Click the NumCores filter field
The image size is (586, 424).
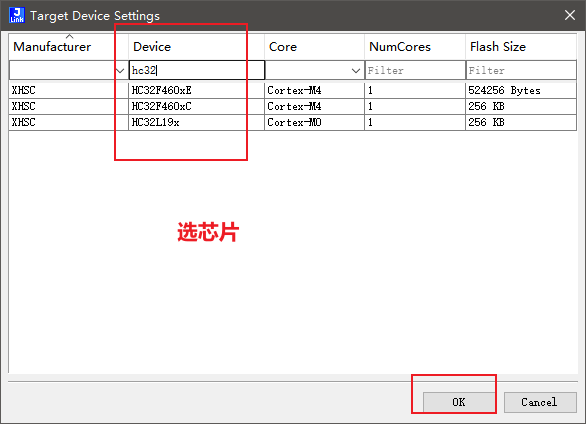click(415, 70)
